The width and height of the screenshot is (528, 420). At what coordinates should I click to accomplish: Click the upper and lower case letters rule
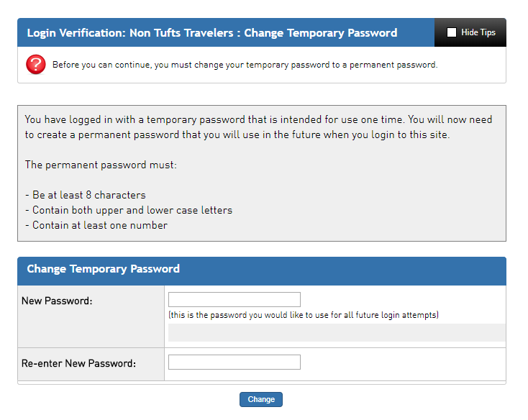pos(129,210)
